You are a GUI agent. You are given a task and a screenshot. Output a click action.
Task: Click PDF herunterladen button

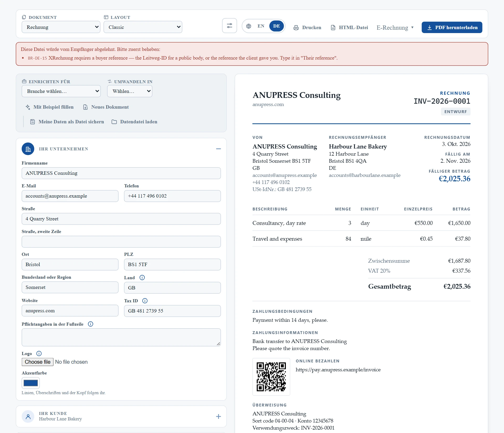pos(452,27)
